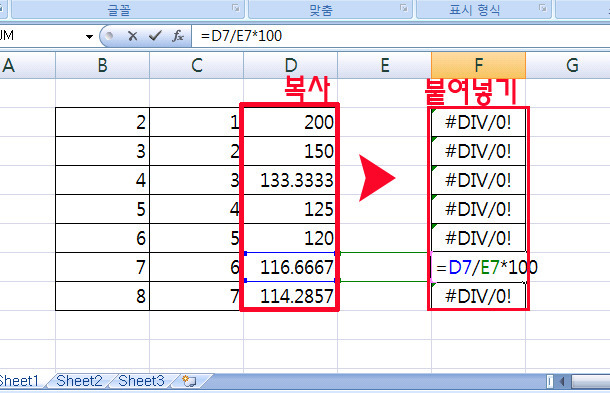Select the #DIV/0! cell beside value 200
Screen dimensions: 610x393
click(x=479, y=122)
